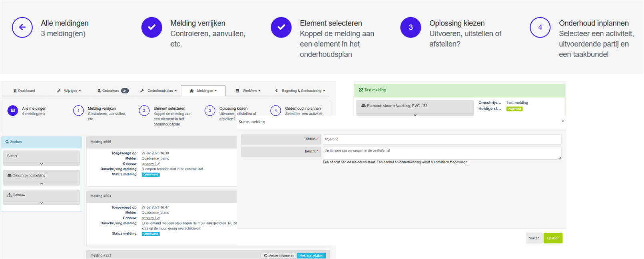Open the Onderhoudsplan dropdown menu

(x=158, y=91)
